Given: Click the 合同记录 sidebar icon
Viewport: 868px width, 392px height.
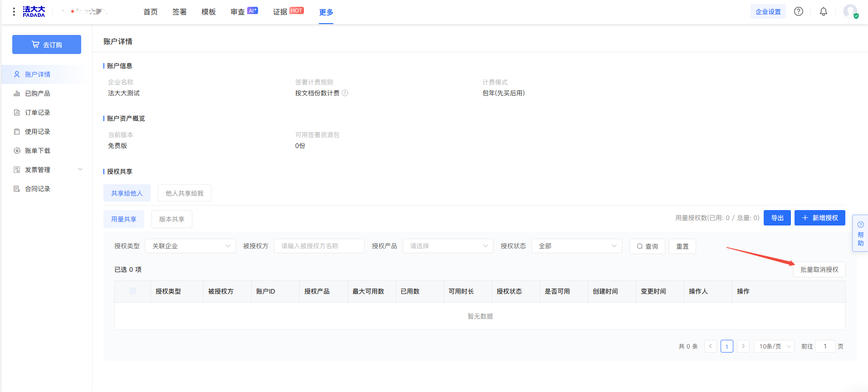Looking at the screenshot, I should 17,189.
